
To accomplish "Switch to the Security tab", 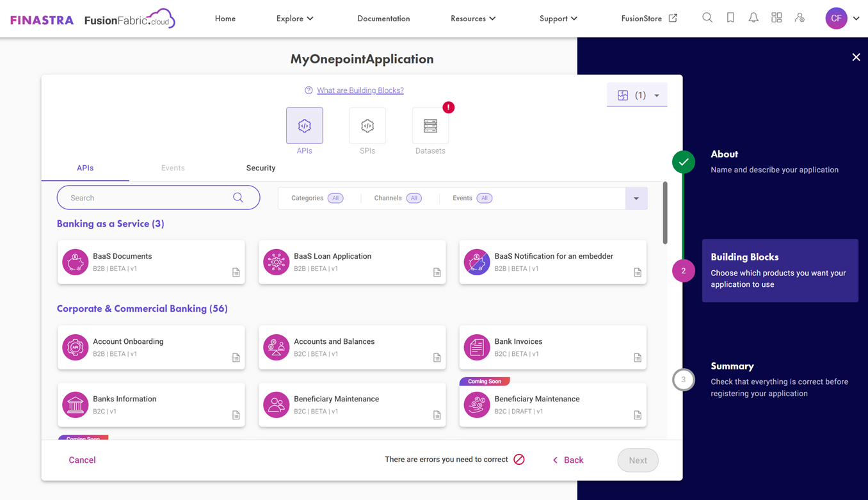I will pyautogui.click(x=261, y=168).
